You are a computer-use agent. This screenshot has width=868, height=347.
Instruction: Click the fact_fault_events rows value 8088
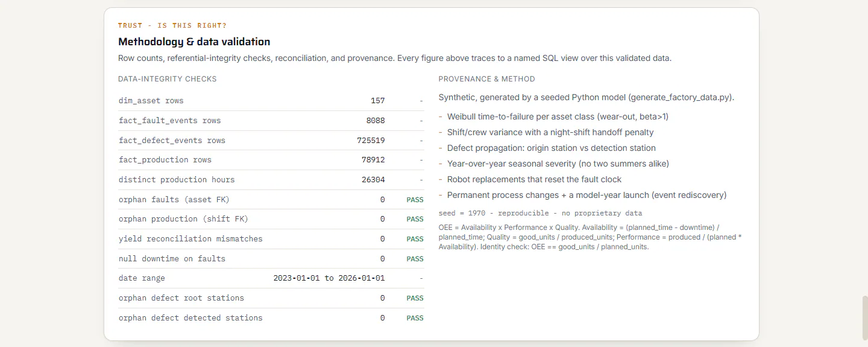tap(375, 121)
